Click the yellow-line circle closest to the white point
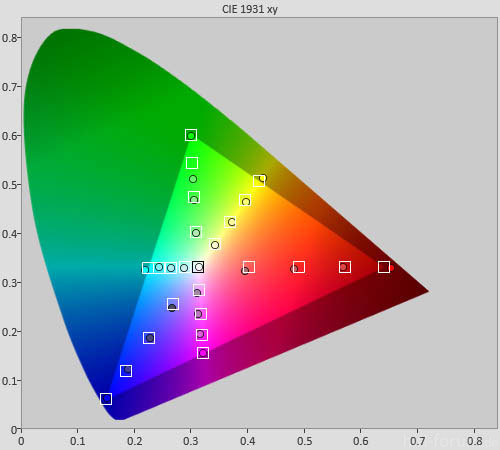 tap(215, 245)
